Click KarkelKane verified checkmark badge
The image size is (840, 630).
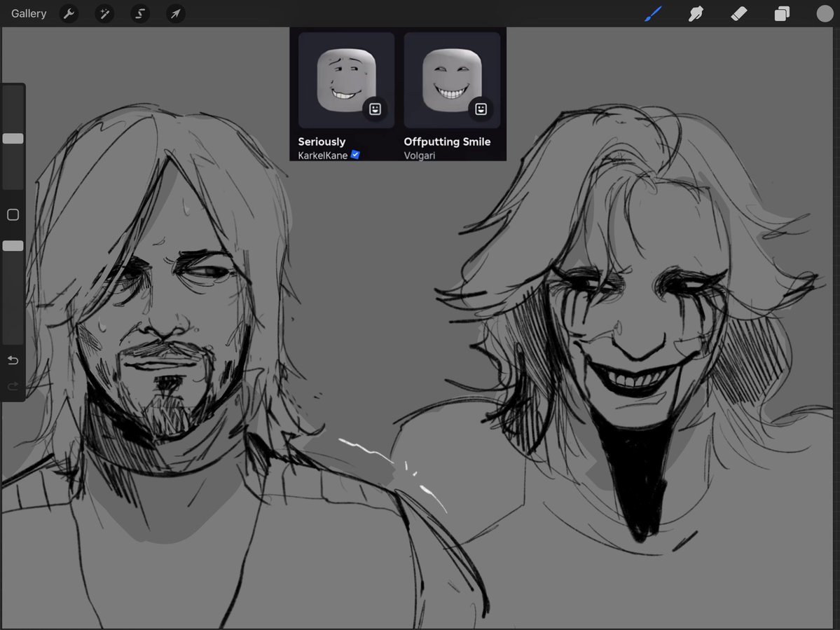pos(355,155)
